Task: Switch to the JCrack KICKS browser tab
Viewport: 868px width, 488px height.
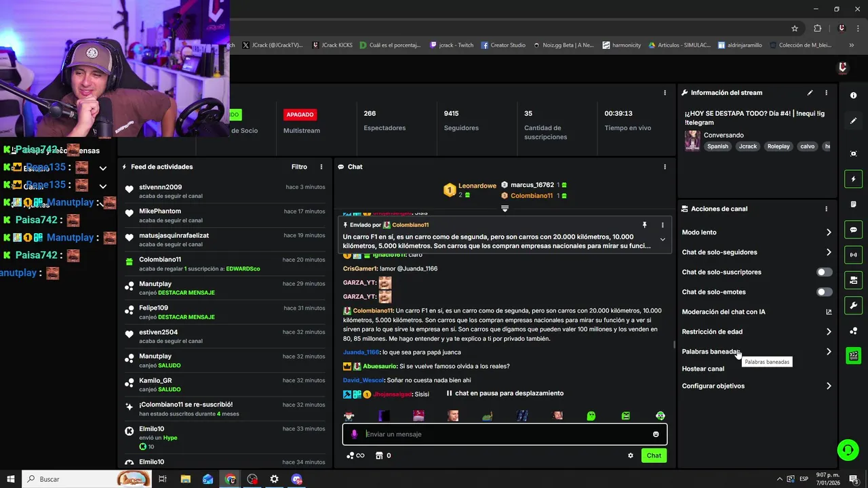Action: pos(333,45)
